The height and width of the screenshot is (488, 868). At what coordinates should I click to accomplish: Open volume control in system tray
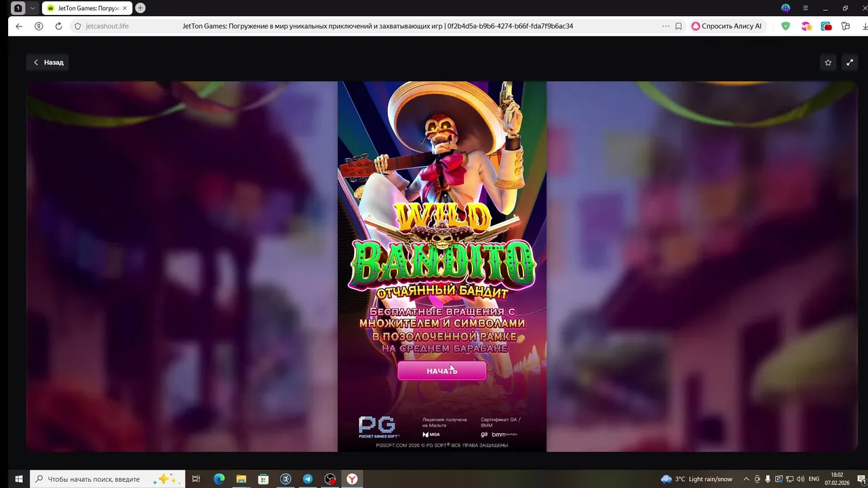pyautogui.click(x=801, y=479)
